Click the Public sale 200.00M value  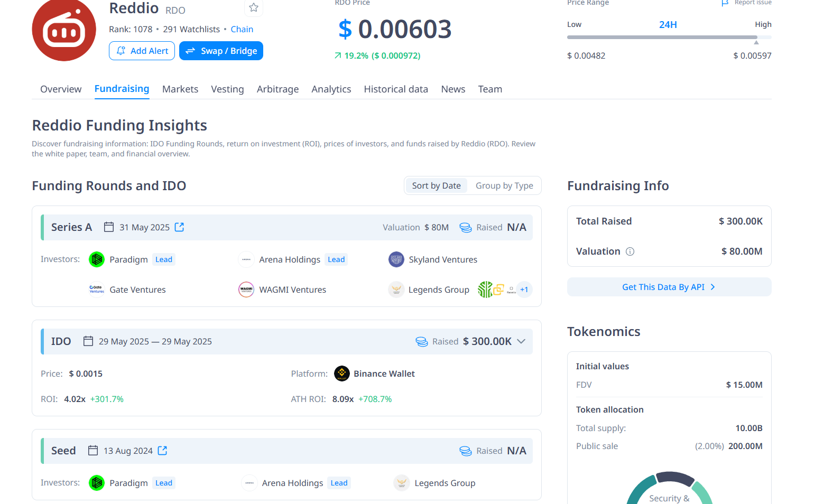745,446
